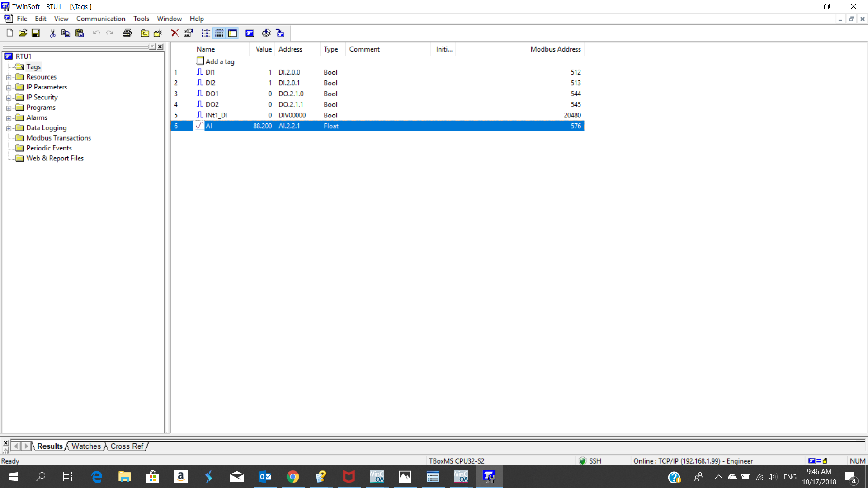
Task: Click the Up one level folder icon
Action: coord(145,33)
